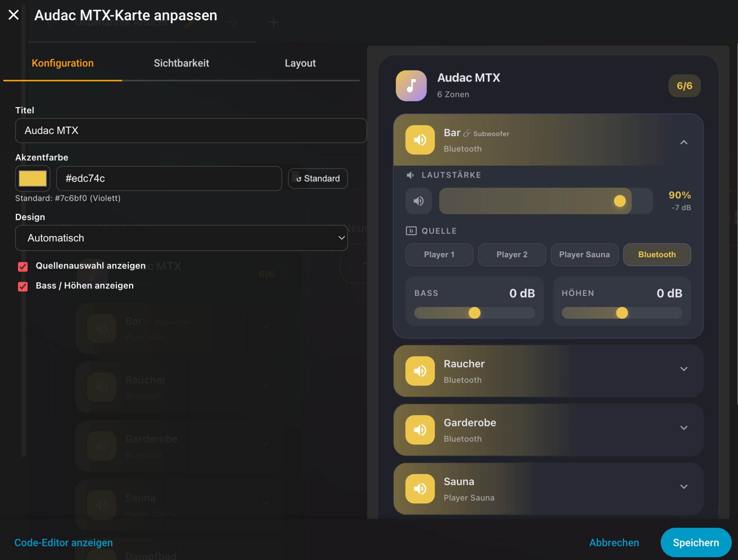This screenshot has width=738, height=560.
Task: Mute Bar zone via volume mute button
Action: point(418,201)
